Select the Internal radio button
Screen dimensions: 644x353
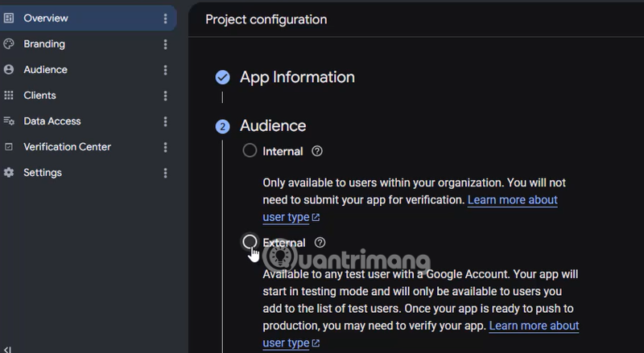(x=250, y=150)
